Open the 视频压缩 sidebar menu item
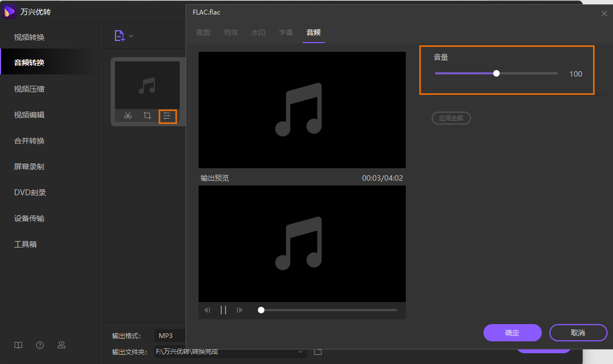The image size is (613, 364). pyautogui.click(x=30, y=88)
